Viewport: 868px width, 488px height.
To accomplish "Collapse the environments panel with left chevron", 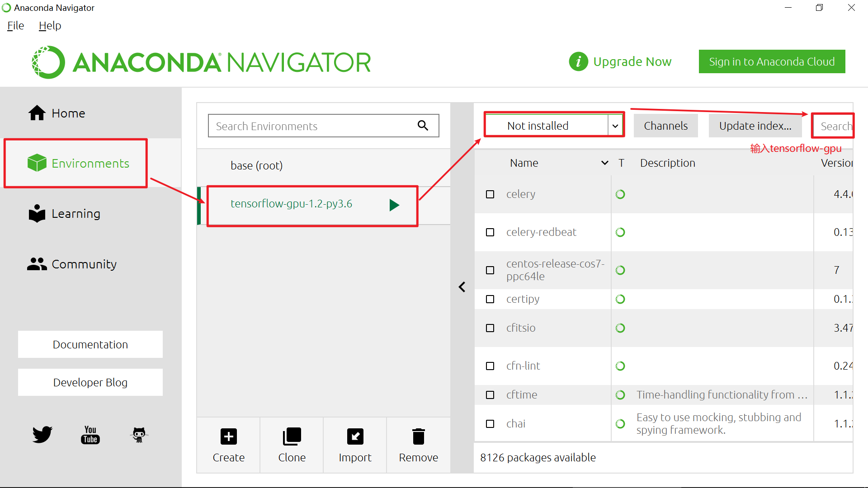I will [462, 287].
